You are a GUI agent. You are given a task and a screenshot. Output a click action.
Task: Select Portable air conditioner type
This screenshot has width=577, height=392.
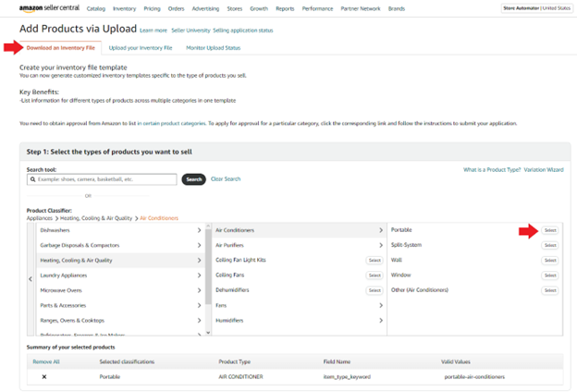pyautogui.click(x=550, y=230)
